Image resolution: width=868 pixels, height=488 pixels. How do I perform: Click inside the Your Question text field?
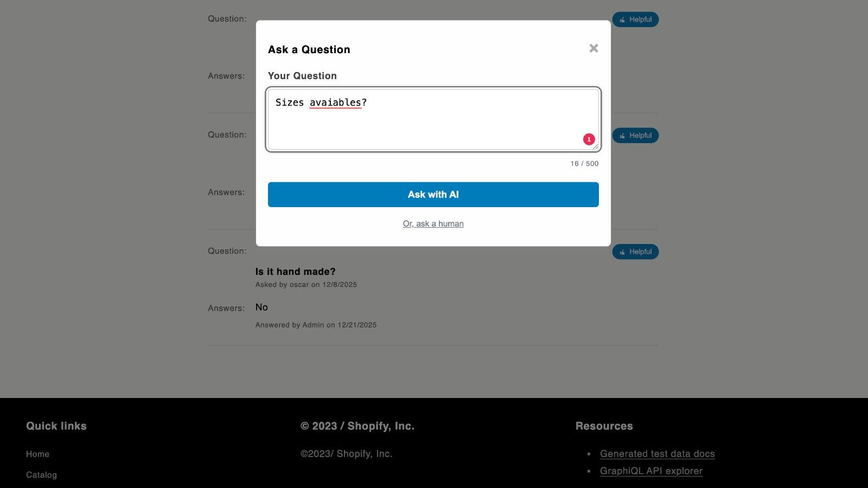(x=433, y=119)
